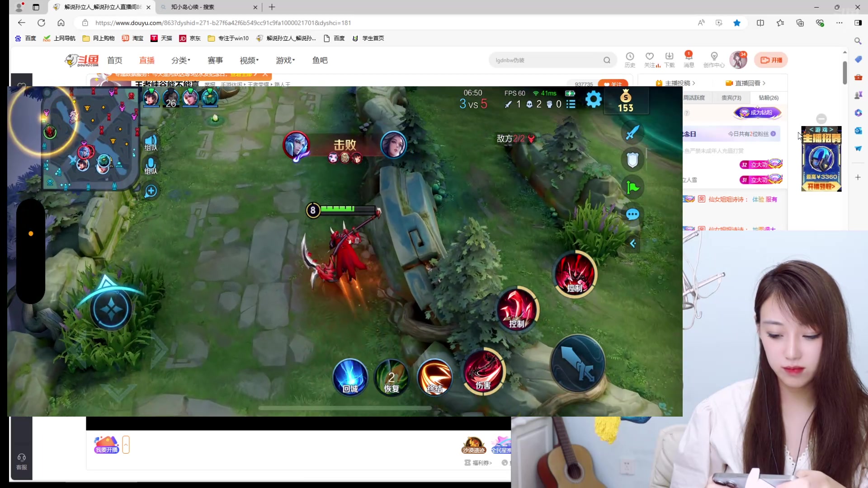The width and height of the screenshot is (868, 488).
Task: Expand the 游戏 dropdown menu
Action: [285, 60]
